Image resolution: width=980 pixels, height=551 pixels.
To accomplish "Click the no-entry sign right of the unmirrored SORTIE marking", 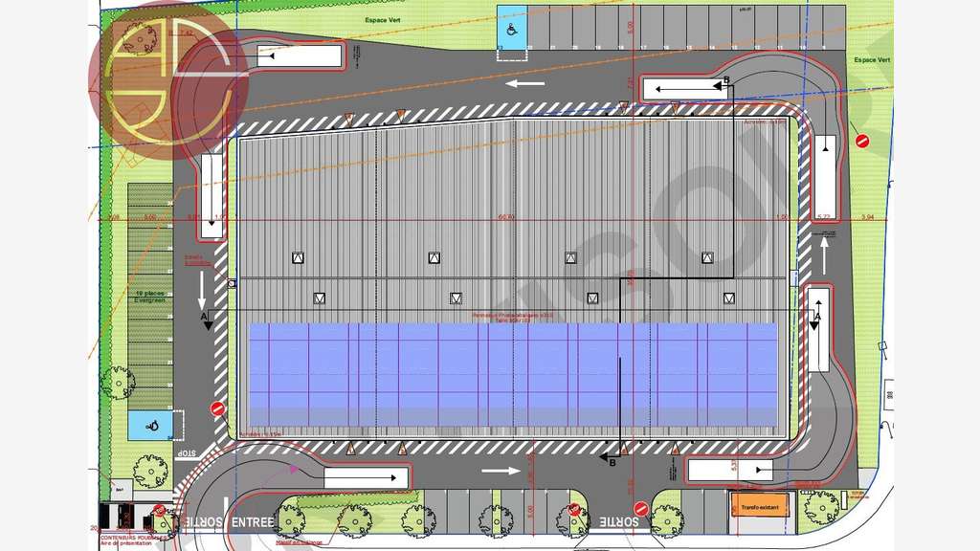I will (640, 509).
